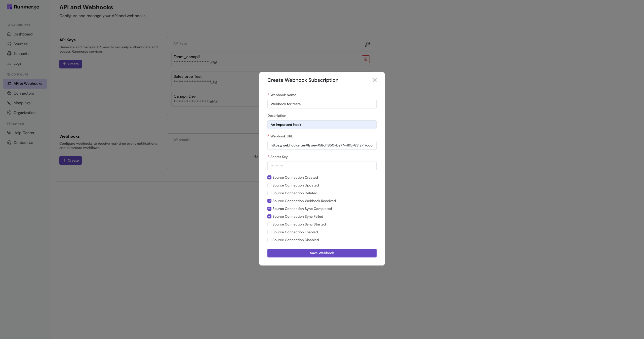Close the Create Webhook Subscription dialog
The width and height of the screenshot is (644, 339).
coord(374,80)
